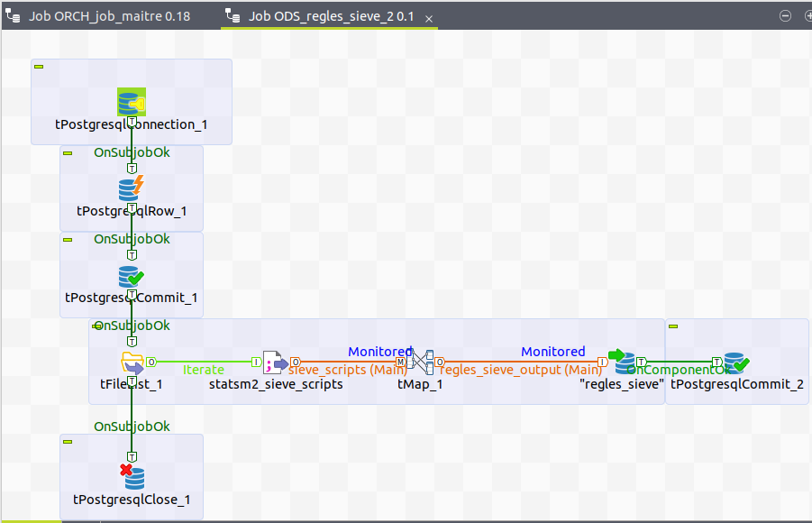Click tFileList_1 Iterate output connector O
The image size is (812, 523).
coord(151,362)
